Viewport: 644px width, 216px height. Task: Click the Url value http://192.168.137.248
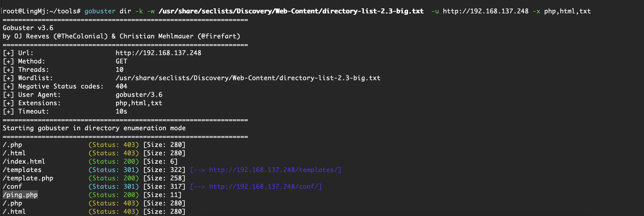158,53
